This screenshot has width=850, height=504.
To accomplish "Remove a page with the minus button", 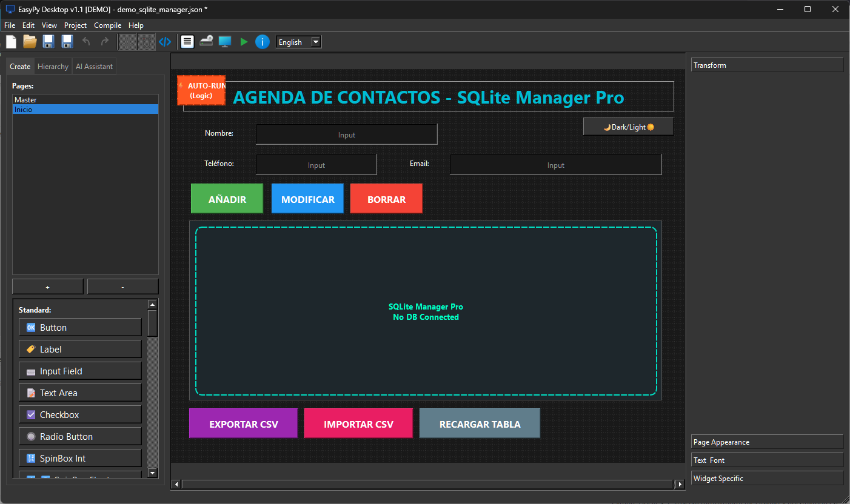I will (x=123, y=287).
